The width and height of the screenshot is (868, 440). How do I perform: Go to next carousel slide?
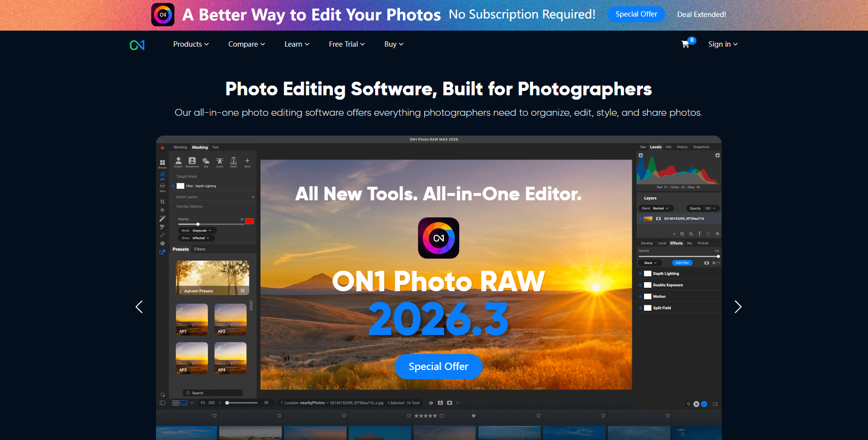coord(738,307)
